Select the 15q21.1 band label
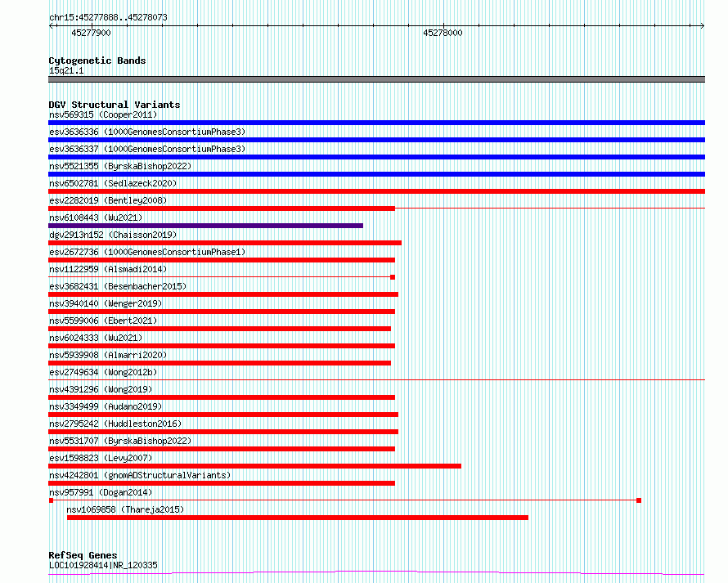 pos(66,70)
